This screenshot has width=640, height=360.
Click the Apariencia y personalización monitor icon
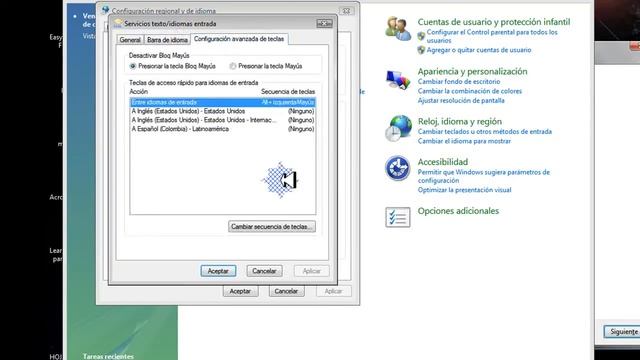point(398,80)
